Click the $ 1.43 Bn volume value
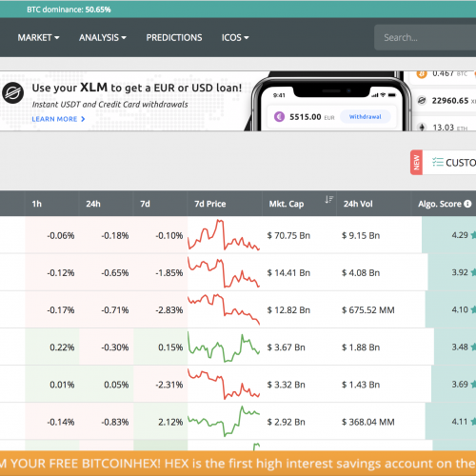Screen dimensions: 476x476 361,385
